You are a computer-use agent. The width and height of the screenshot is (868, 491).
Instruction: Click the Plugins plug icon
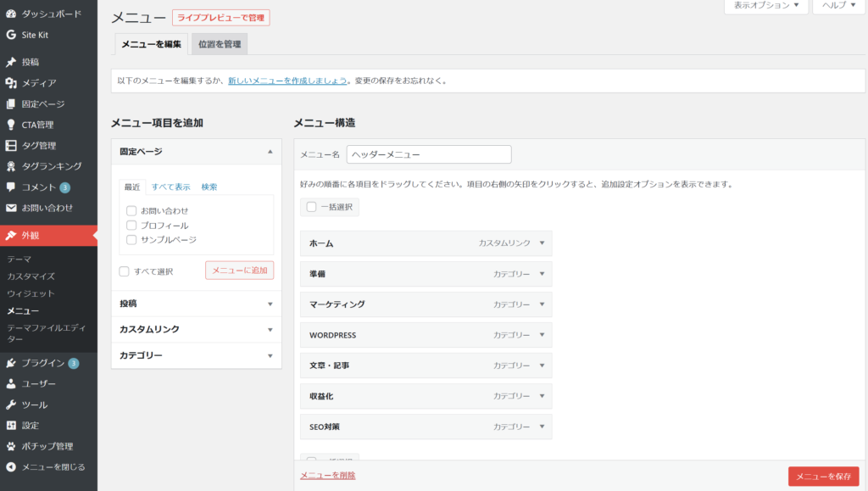tap(11, 363)
